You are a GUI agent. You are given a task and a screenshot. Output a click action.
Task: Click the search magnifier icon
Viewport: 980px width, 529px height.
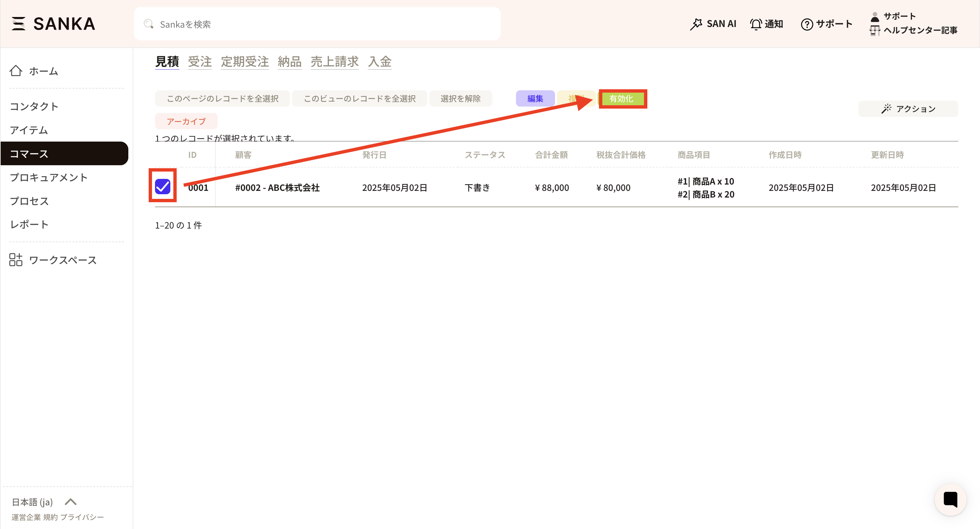(148, 24)
